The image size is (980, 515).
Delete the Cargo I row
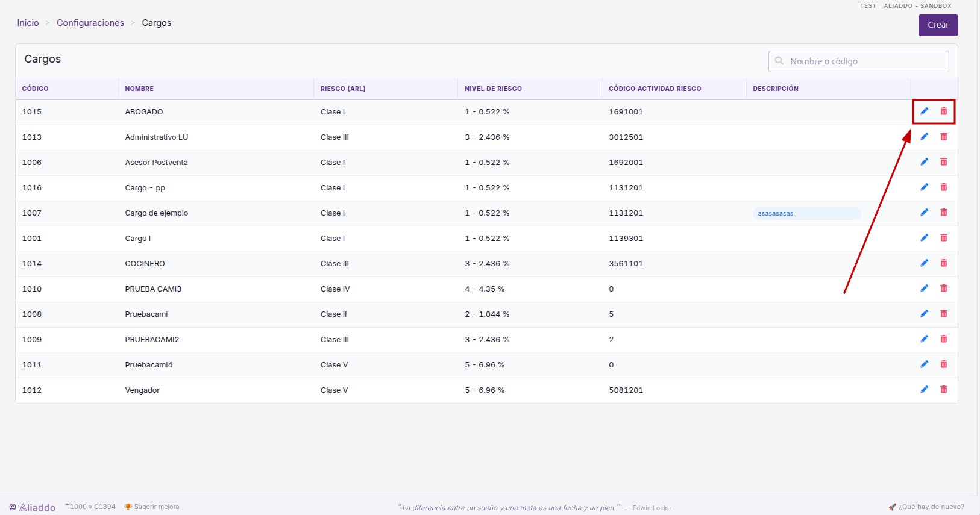[944, 238]
